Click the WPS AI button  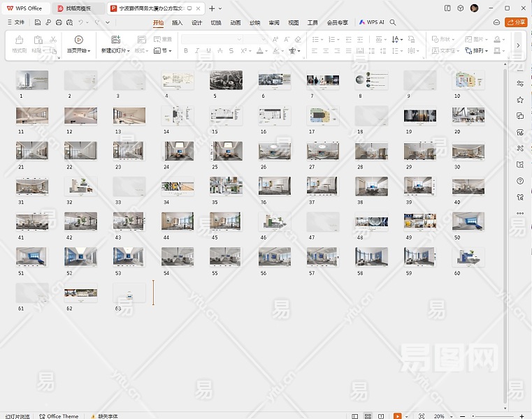[372, 22]
